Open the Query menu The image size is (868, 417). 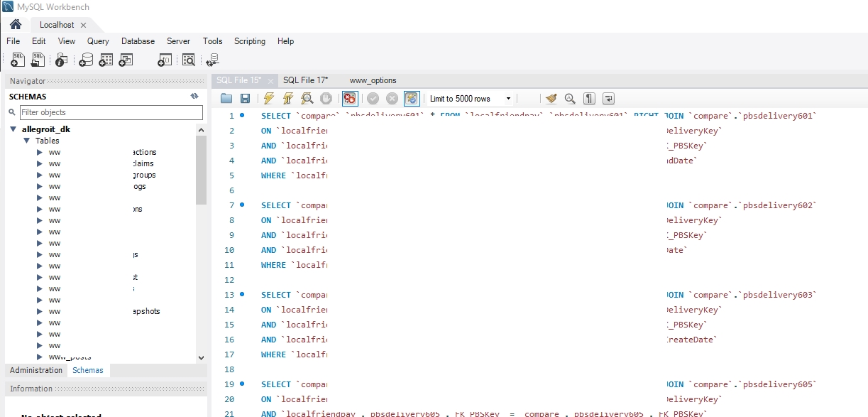(97, 41)
